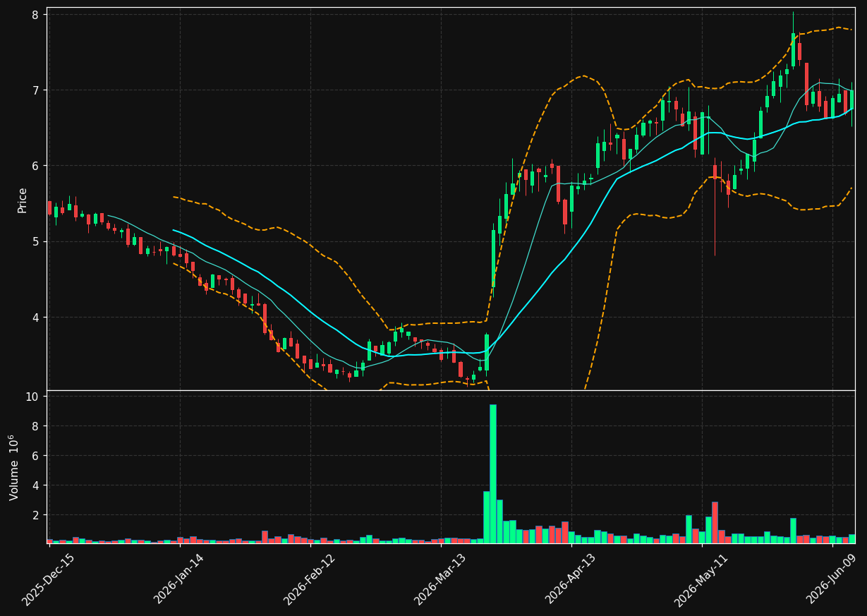Click the 2026-May-11 date label
Viewport: 867px width, 616px height.
click(701, 579)
